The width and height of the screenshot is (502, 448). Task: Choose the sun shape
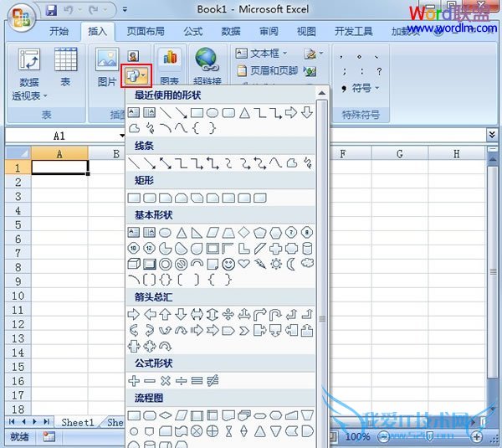click(x=276, y=264)
